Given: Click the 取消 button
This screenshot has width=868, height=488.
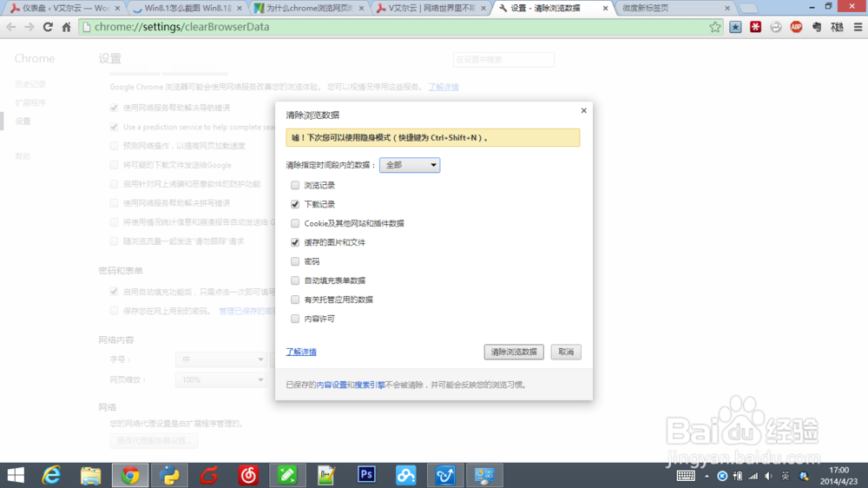Looking at the screenshot, I should (x=566, y=352).
